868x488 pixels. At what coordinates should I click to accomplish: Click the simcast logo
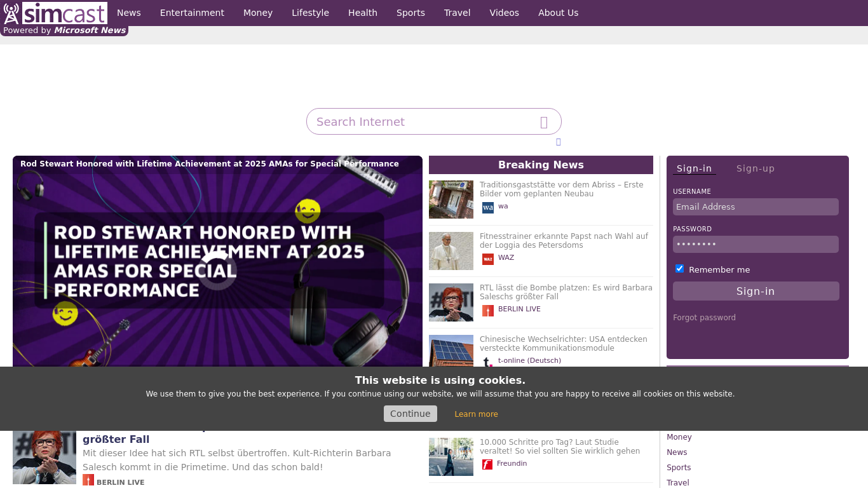55,13
